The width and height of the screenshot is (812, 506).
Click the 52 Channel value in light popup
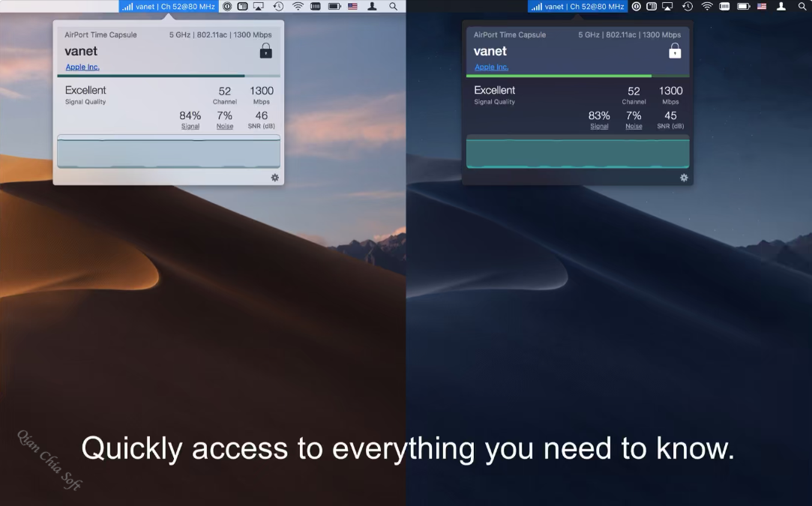tap(225, 91)
